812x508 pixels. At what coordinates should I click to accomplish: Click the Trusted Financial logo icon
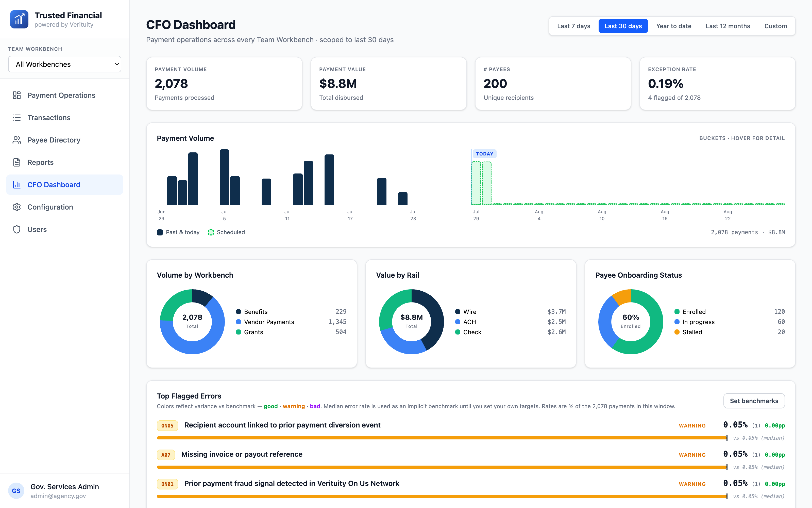click(x=19, y=20)
